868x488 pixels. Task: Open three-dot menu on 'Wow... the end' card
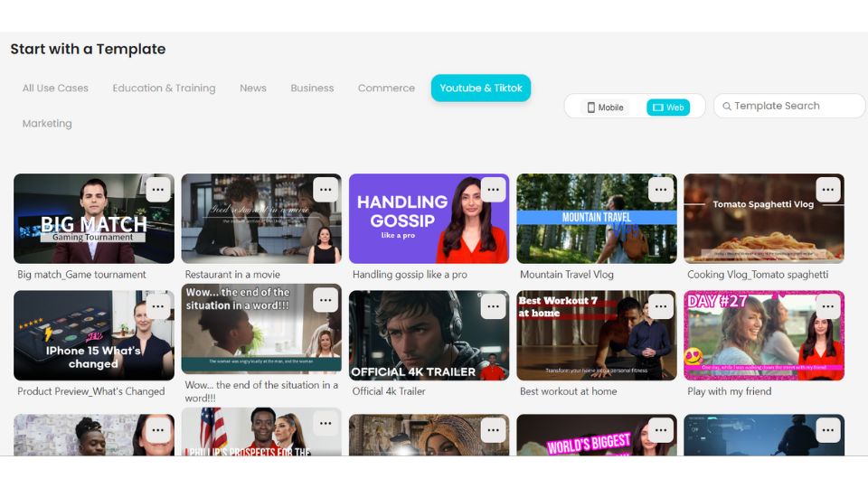coord(325,300)
